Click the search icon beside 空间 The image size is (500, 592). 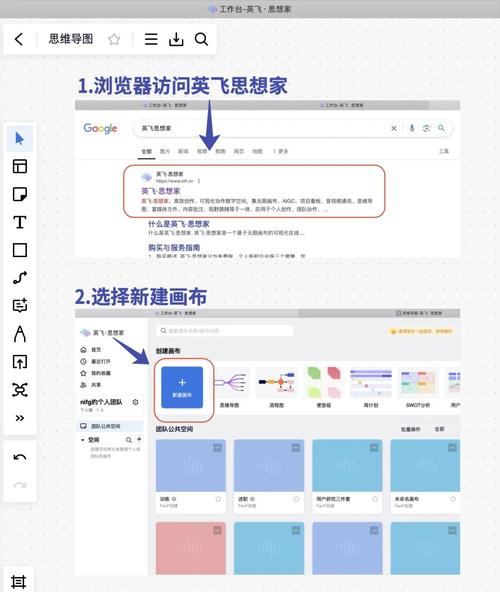[x=129, y=440]
